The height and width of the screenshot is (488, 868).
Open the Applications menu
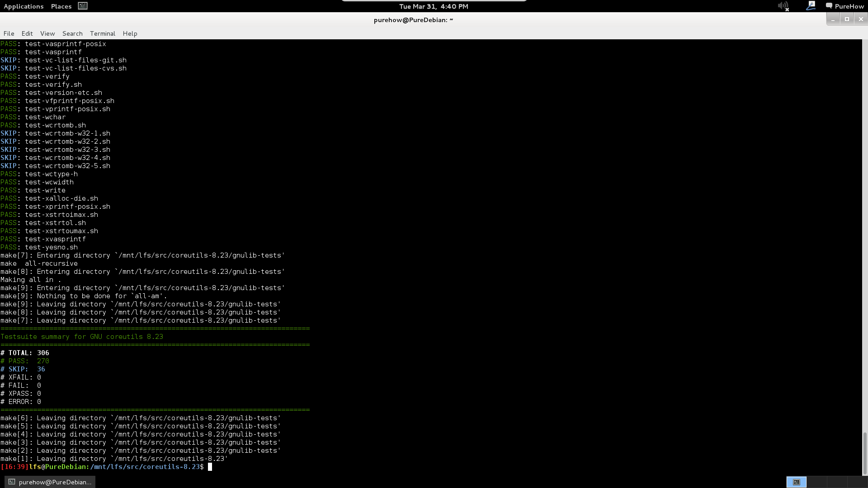(24, 6)
